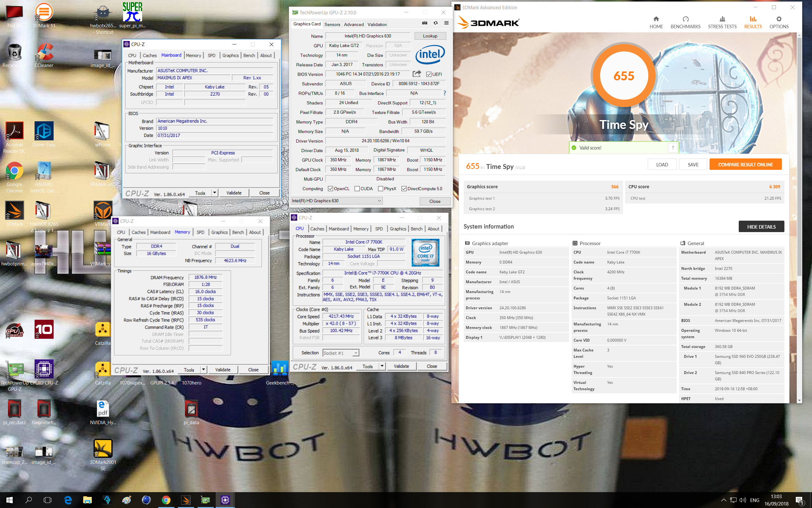Click GPU-Z refresh icon
Viewport: 812px width, 508px height.
(435, 23)
